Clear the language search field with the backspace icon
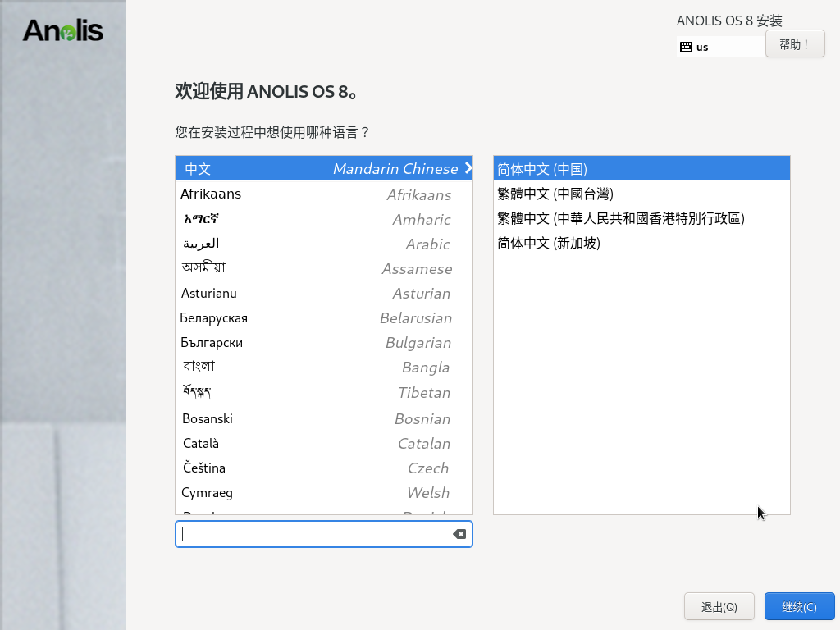 (x=459, y=534)
